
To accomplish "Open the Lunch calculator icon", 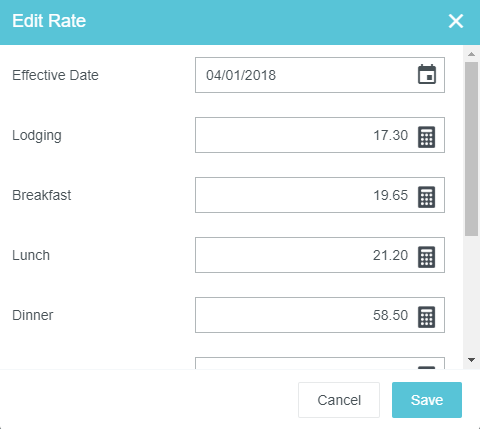I will 427,257.
